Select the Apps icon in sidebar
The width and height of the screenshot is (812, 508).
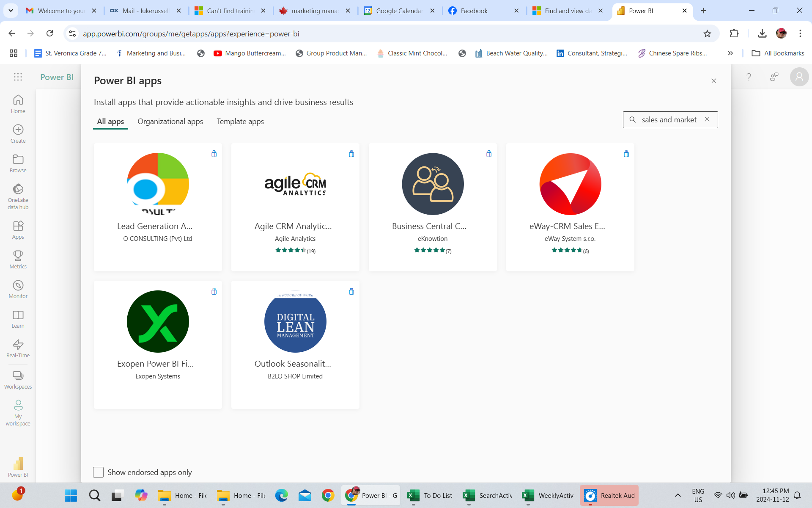(18, 226)
